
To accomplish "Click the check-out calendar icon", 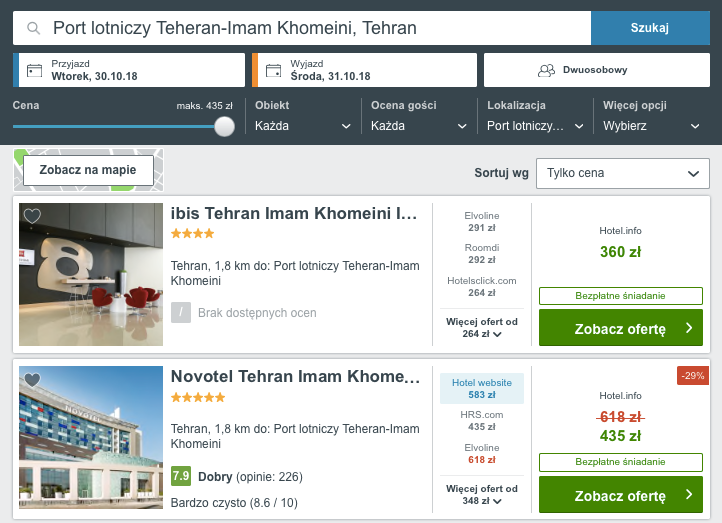I will point(273,70).
